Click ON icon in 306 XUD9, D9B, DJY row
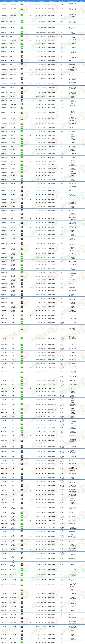Viewport: 85px width, 644px height. coord(22,441)
